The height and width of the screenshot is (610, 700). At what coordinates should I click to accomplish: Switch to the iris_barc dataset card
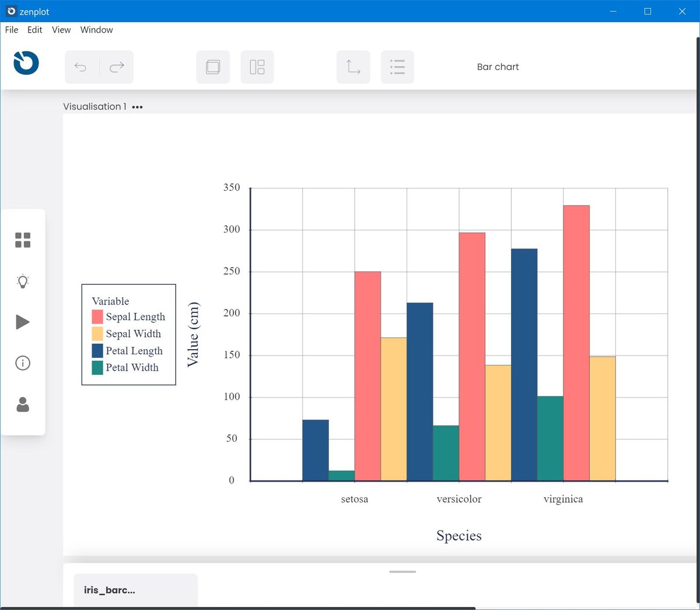click(x=135, y=590)
